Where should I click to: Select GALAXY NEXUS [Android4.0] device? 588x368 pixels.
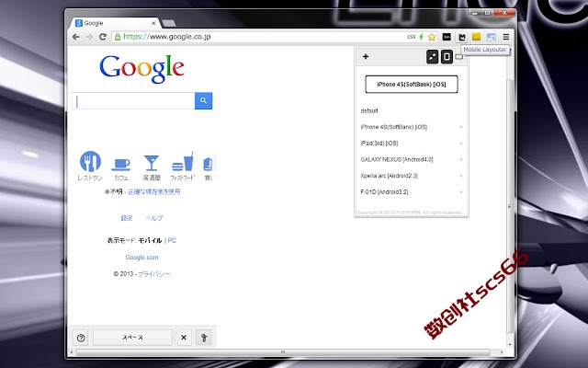(397, 159)
